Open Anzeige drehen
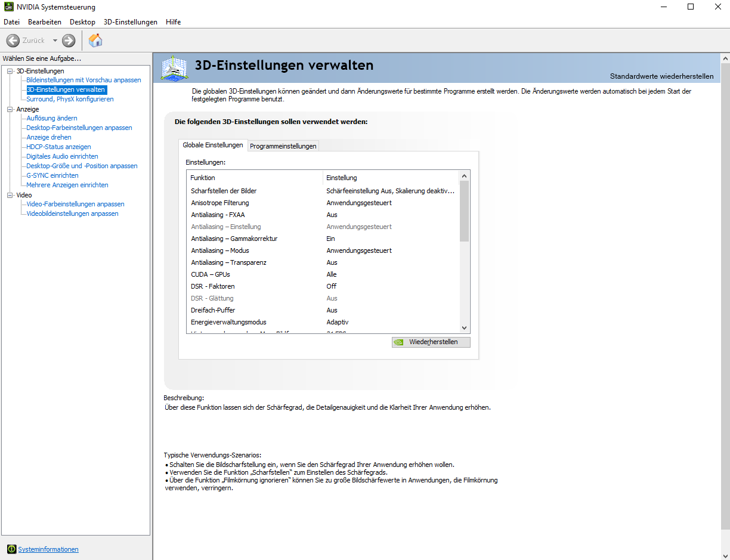Image resolution: width=730 pixels, height=560 pixels. point(49,137)
